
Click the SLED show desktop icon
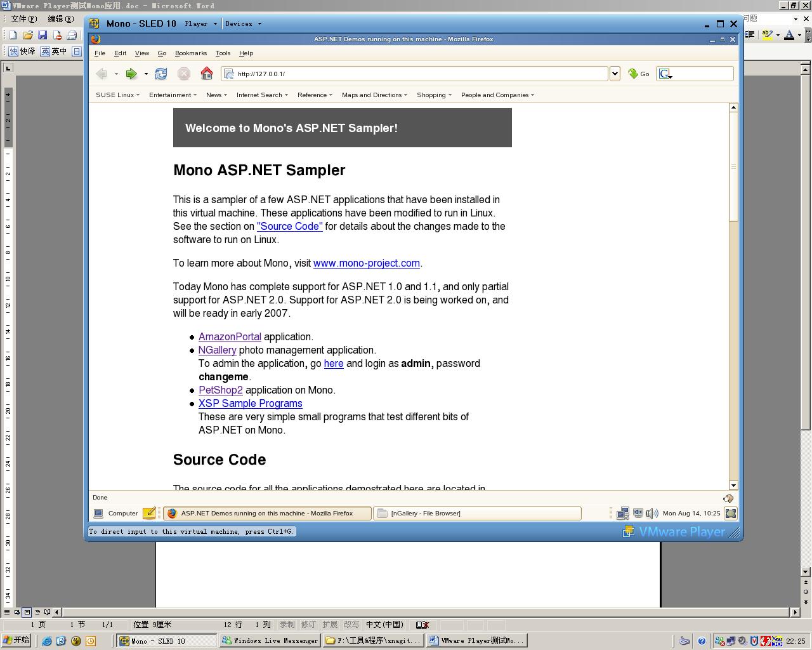tap(731, 514)
